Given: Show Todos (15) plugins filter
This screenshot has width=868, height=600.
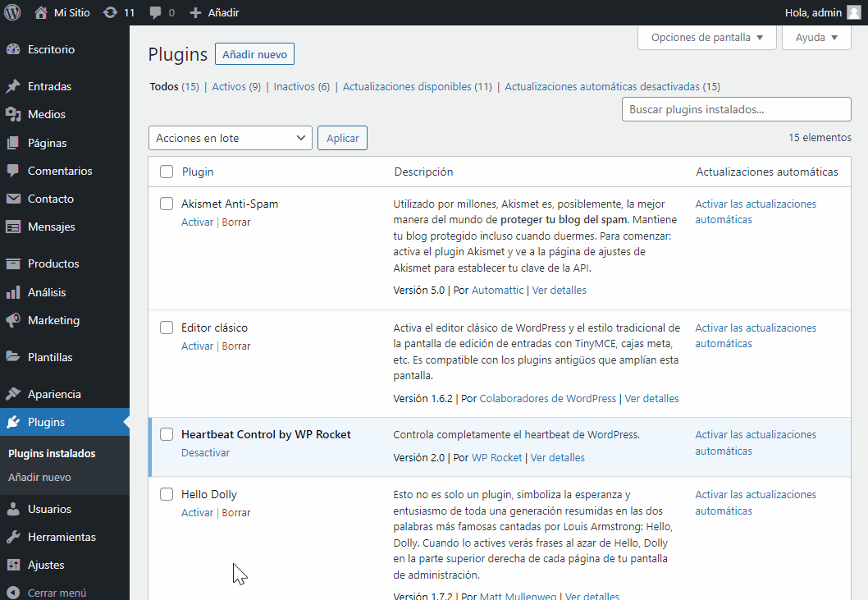Looking at the screenshot, I should (174, 86).
